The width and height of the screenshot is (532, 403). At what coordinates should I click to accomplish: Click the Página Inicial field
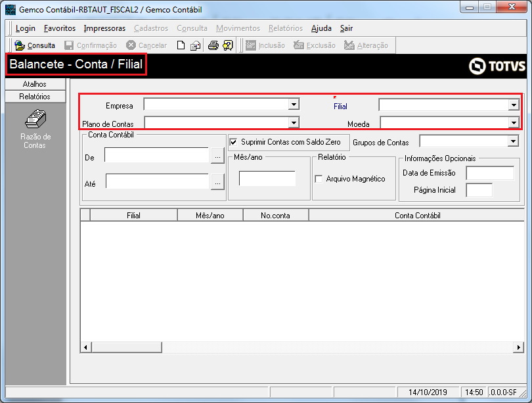(x=479, y=190)
